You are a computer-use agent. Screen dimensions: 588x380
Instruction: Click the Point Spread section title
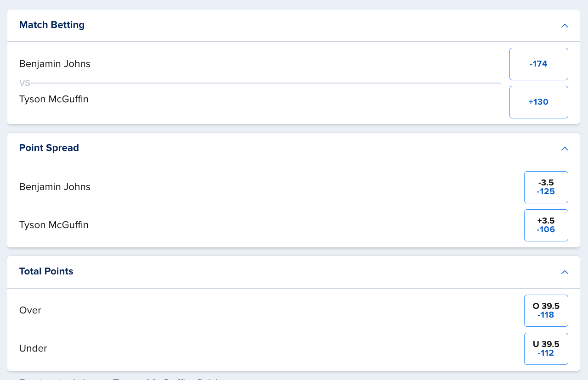point(49,148)
